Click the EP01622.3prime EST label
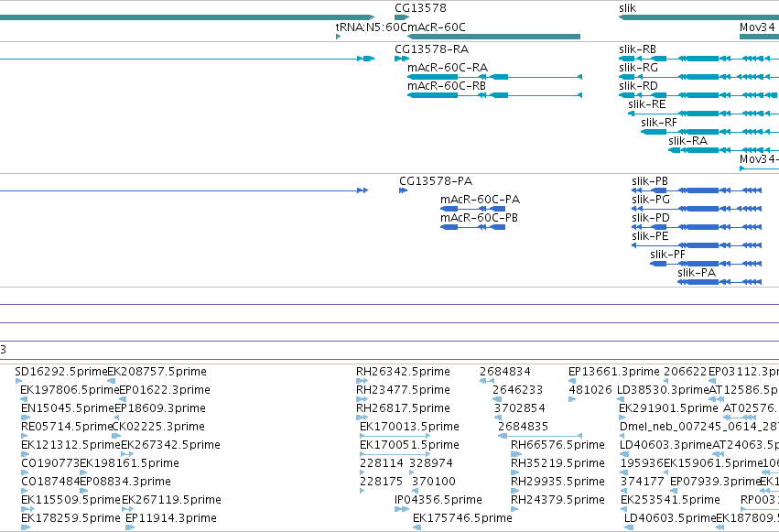The width and height of the screenshot is (779, 532). 165,390
